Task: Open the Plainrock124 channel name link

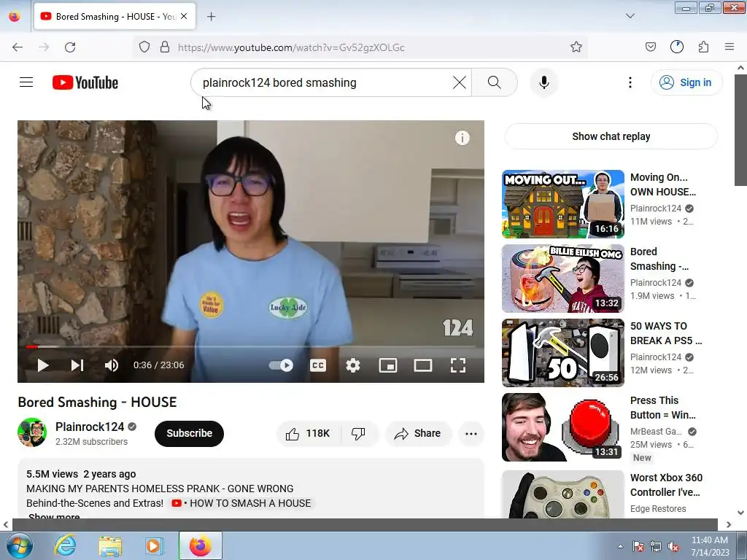Action: coord(90,427)
